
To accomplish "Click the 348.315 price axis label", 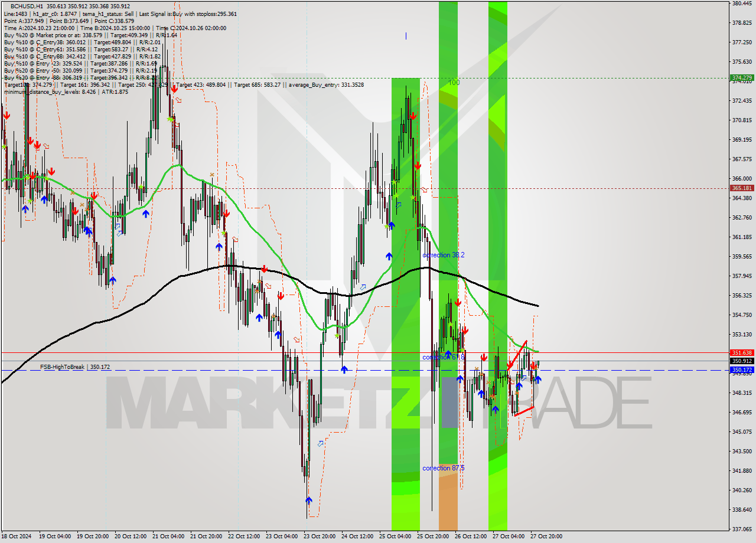I will coord(741,393).
